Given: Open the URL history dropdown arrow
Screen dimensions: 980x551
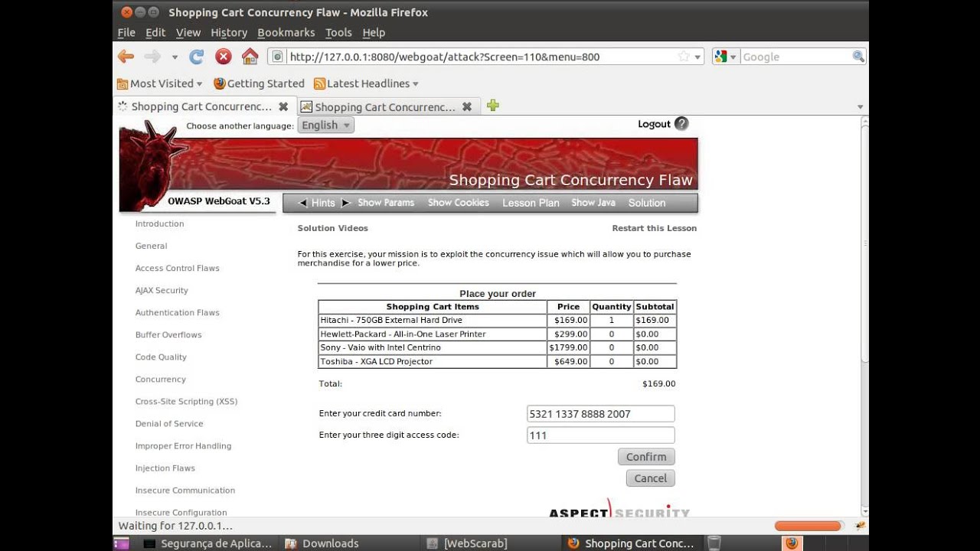Looking at the screenshot, I should pyautogui.click(x=697, y=57).
